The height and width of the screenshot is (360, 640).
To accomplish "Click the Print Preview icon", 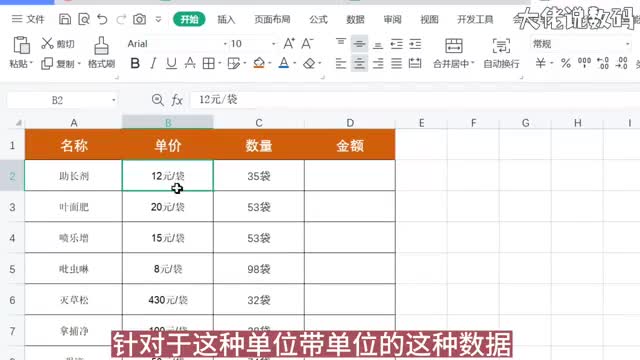I will 84,19.
